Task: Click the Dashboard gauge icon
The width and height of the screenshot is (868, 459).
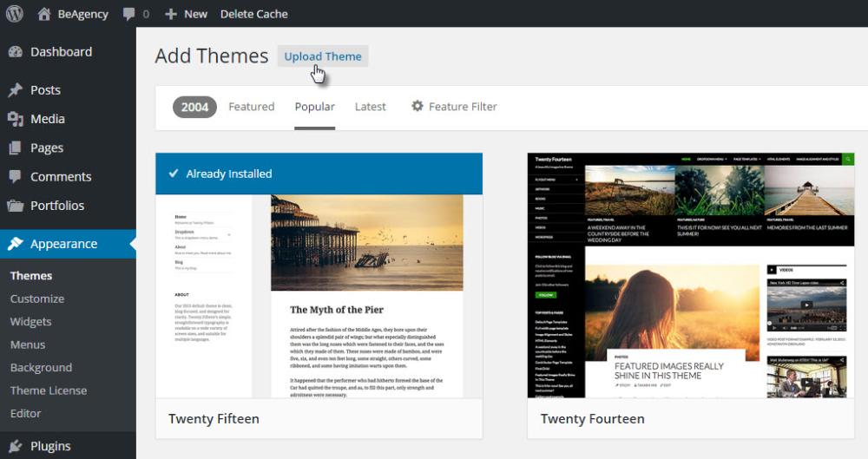Action: point(15,52)
